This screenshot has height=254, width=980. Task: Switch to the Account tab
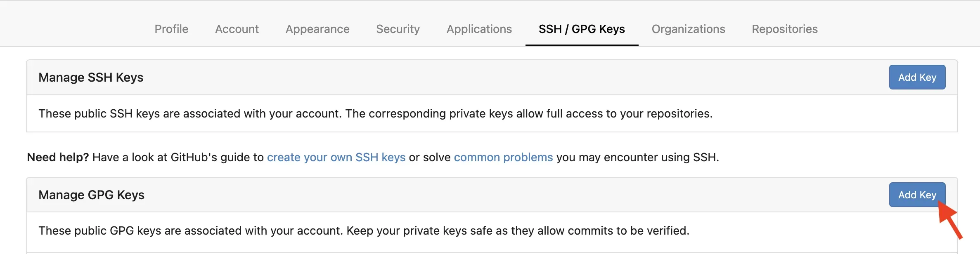237,29
